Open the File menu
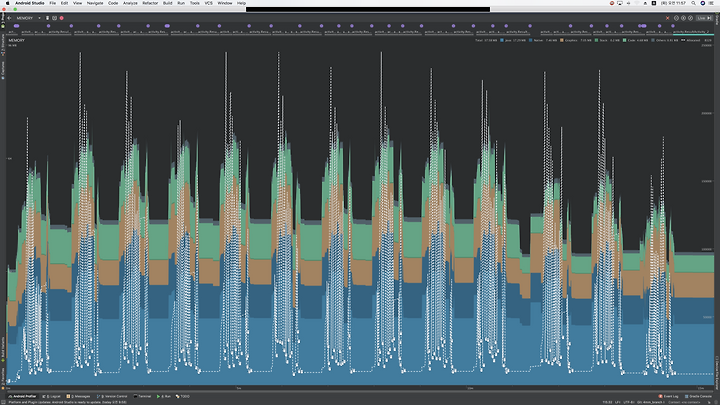This screenshot has width=720, height=405. (53, 3)
